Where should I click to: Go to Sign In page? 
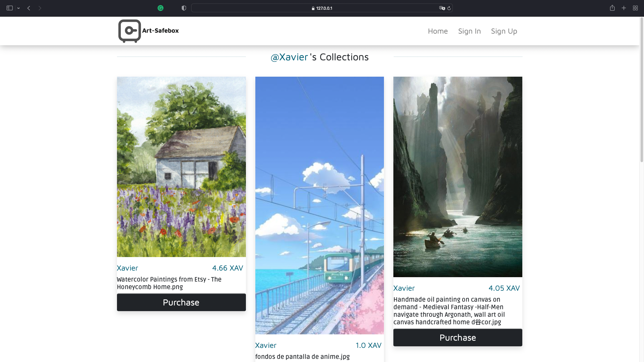[x=469, y=31]
